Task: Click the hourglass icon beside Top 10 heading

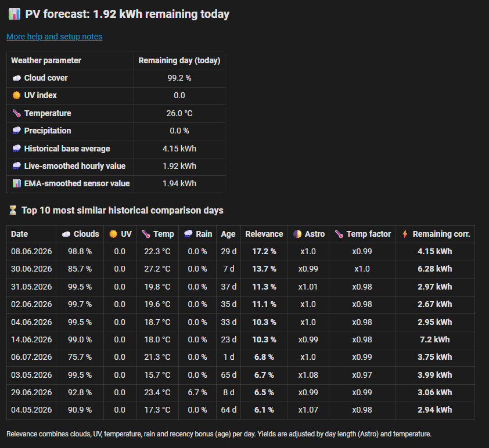Action: tap(13, 210)
